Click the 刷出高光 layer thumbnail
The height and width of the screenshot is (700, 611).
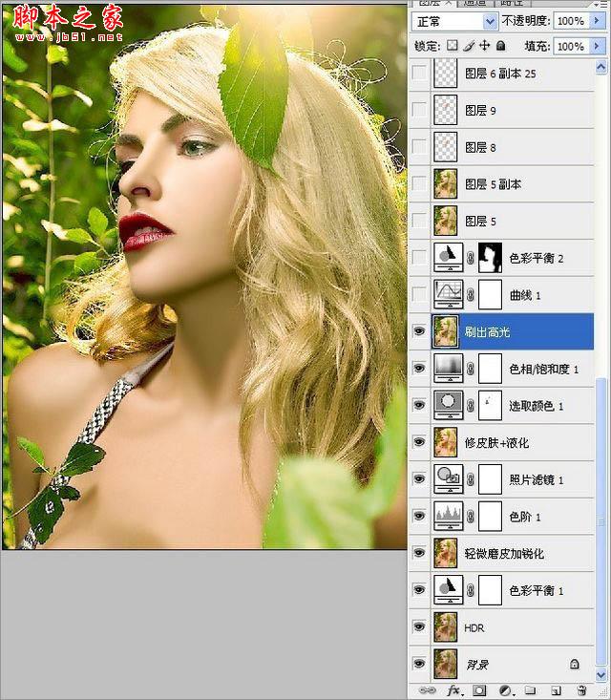[x=446, y=331]
